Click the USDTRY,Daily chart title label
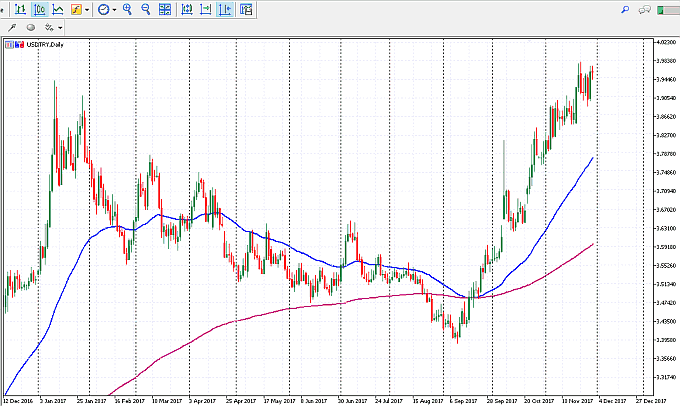The width and height of the screenshot is (680, 406). (x=30, y=45)
